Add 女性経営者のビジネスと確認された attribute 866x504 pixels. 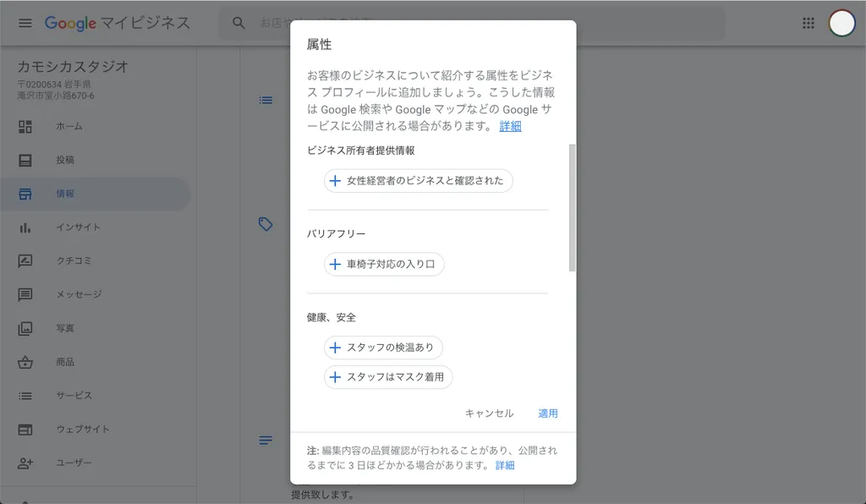coord(418,180)
